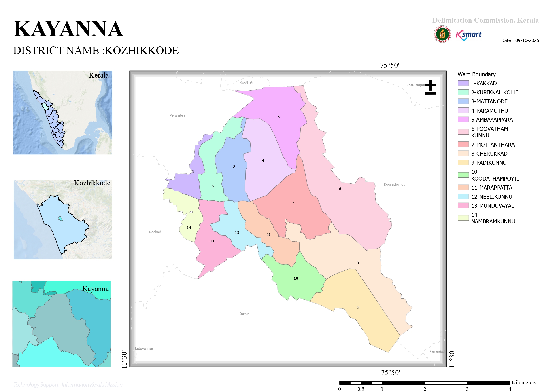Select the 13-MUNDUVAYAL legend swatch
Image resolution: width=555 pixels, height=392 pixels.
click(463, 206)
